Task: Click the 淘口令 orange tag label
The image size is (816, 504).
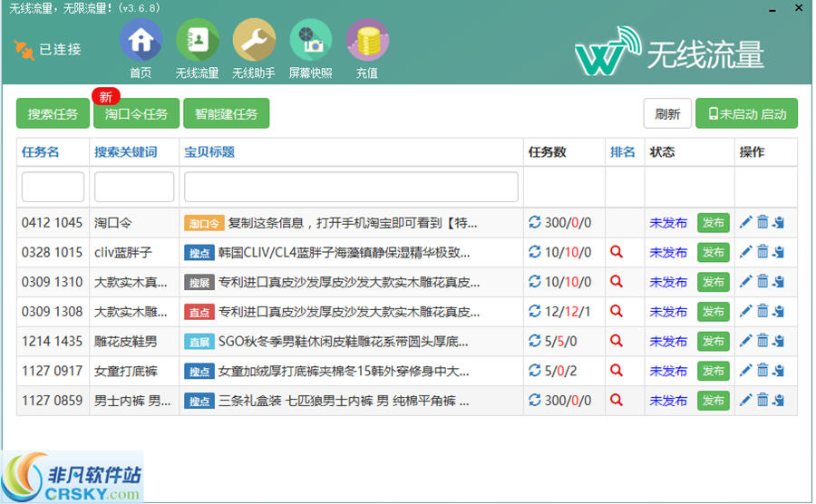Action: (204, 223)
